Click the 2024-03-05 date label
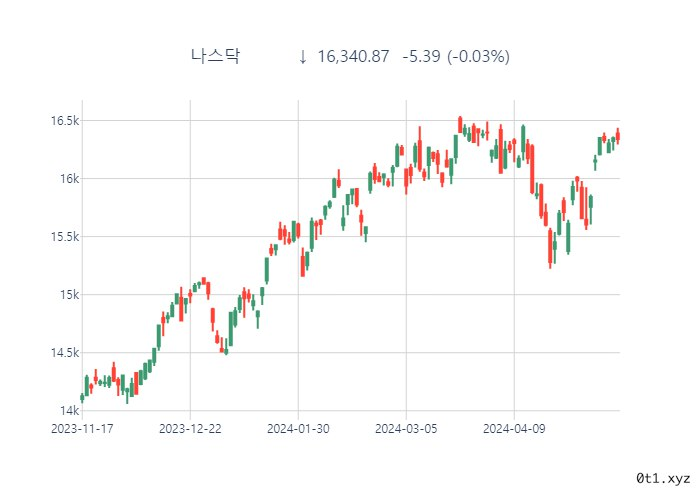700x500 pixels. 406,429
